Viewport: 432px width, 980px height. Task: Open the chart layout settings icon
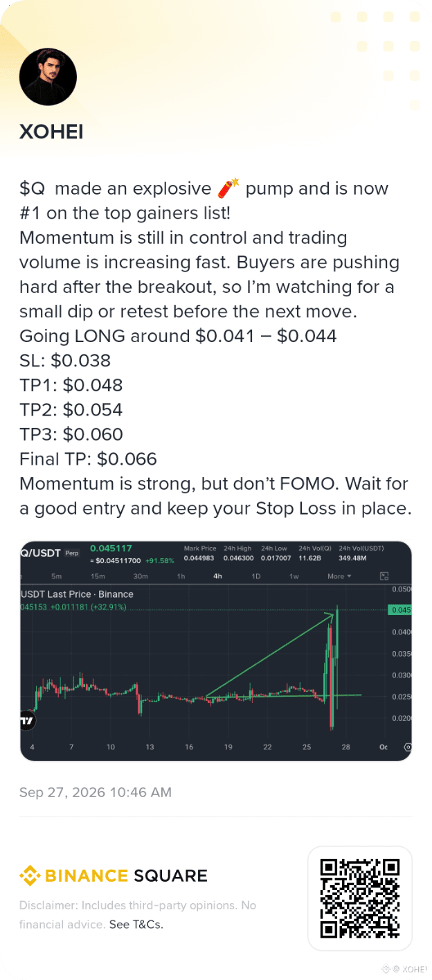click(x=385, y=576)
